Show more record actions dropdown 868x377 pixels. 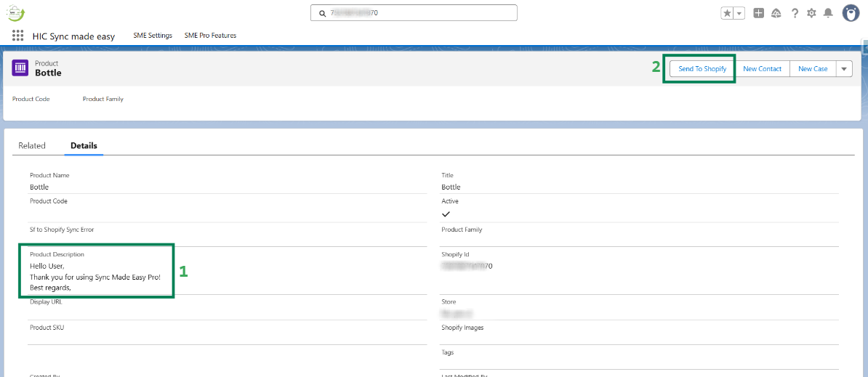[x=843, y=69]
